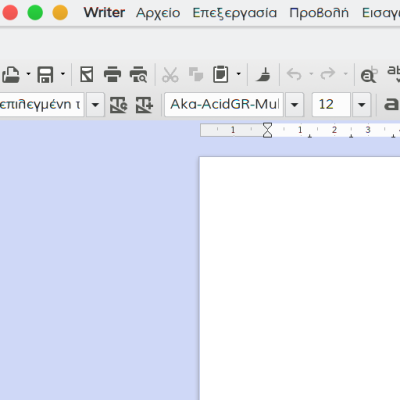
Task: Cut selection with scissors icon
Action: tap(170, 74)
